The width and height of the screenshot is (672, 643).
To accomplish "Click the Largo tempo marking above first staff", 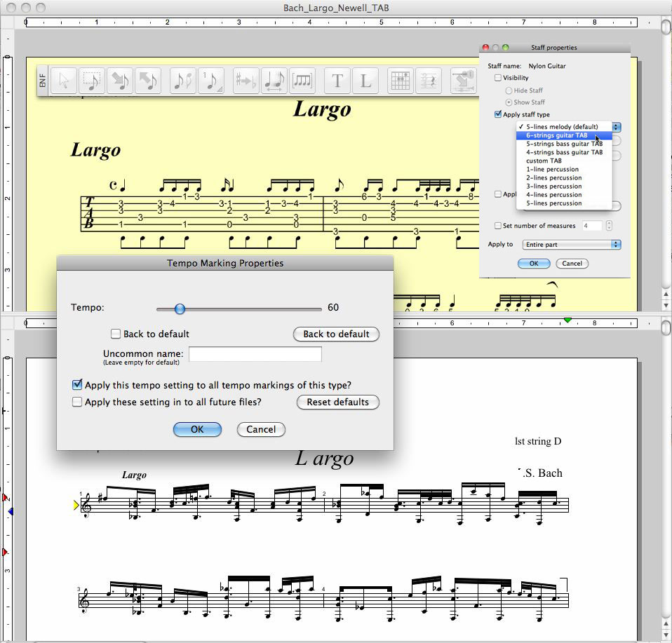I will coord(134,475).
